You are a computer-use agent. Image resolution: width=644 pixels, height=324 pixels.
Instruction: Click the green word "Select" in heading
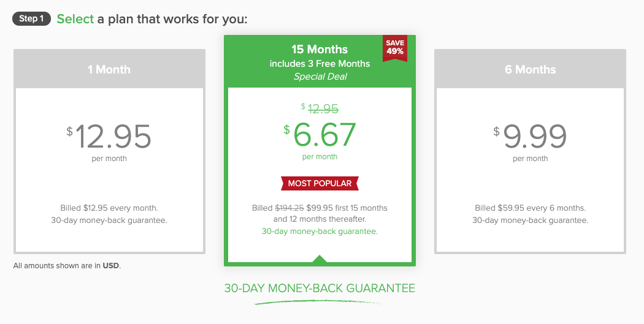pos(75,19)
